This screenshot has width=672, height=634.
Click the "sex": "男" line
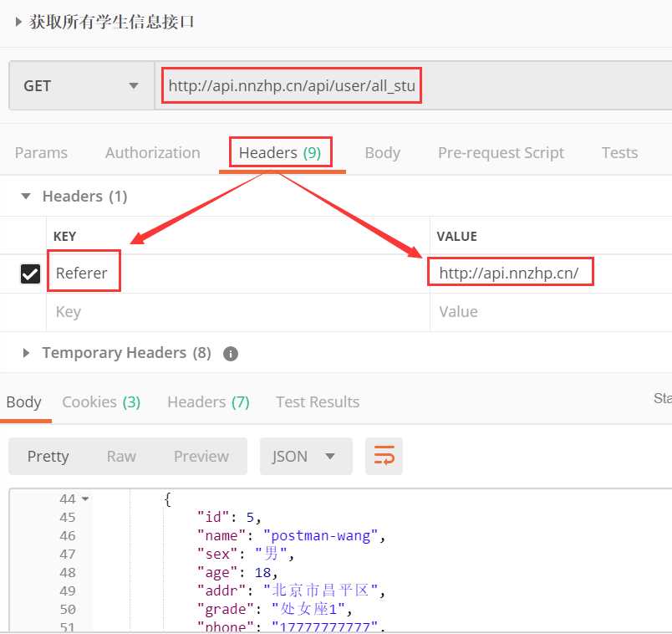245,555
